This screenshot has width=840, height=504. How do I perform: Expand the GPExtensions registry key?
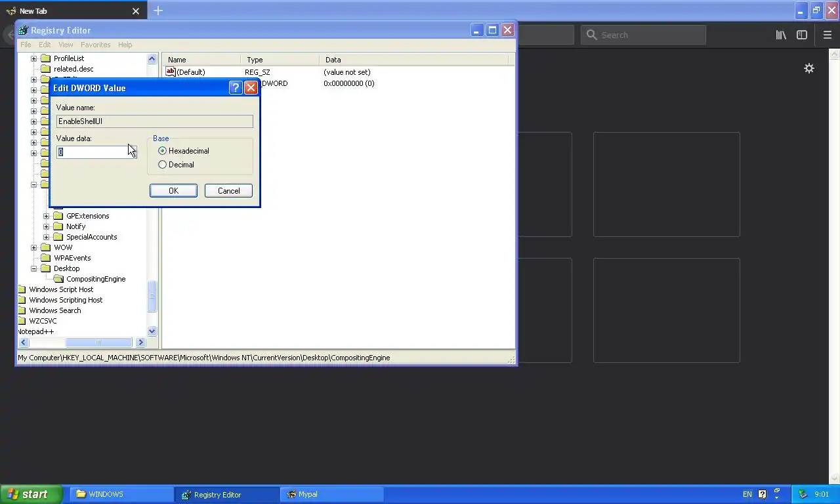(x=47, y=216)
